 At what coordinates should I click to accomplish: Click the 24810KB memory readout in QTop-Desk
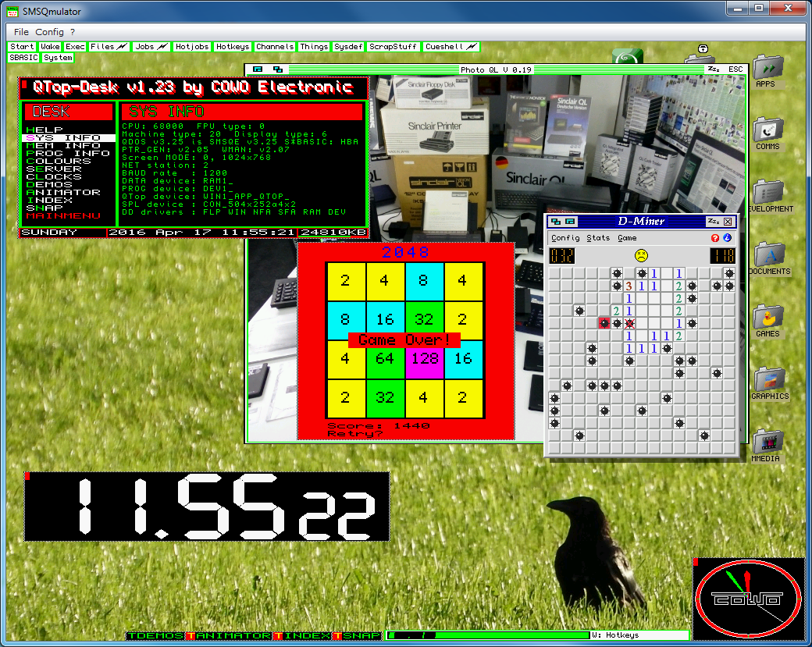[x=333, y=233]
